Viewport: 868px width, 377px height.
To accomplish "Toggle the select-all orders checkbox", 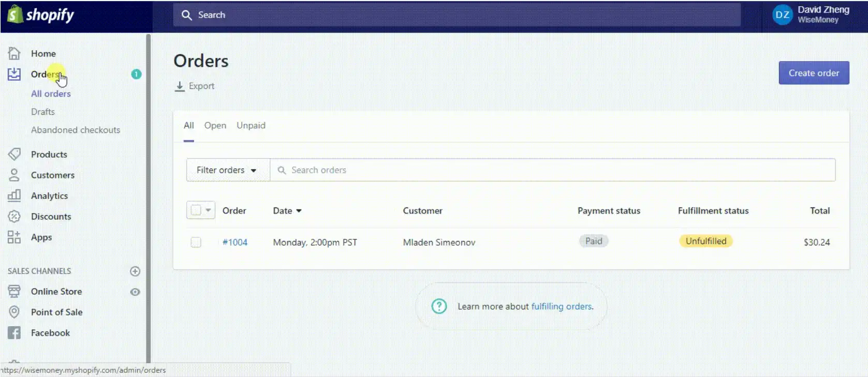I will point(196,210).
